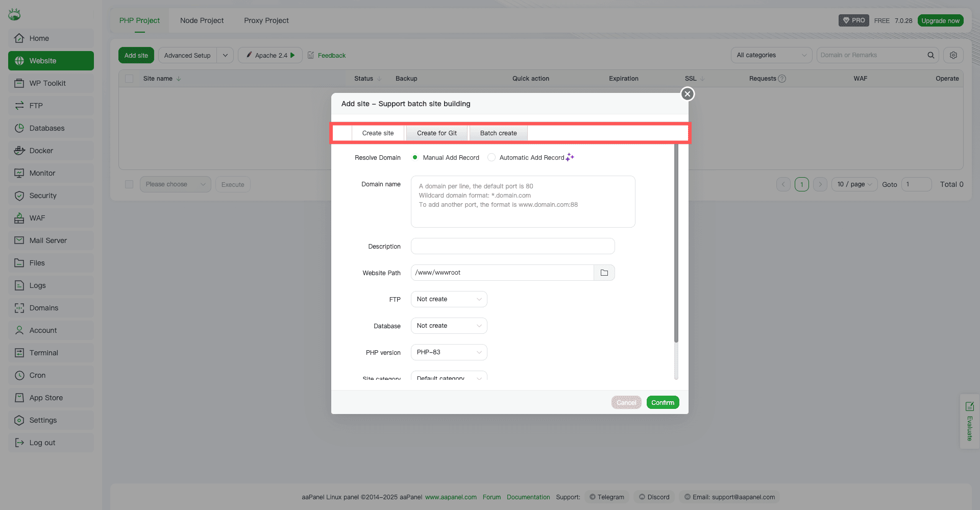Click the search magnifier icon

coord(930,55)
